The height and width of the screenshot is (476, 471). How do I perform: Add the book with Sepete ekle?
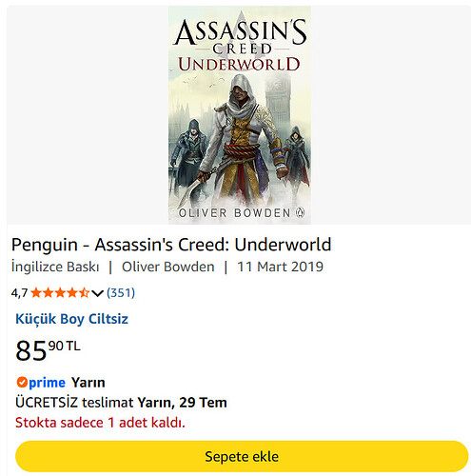[x=242, y=456]
